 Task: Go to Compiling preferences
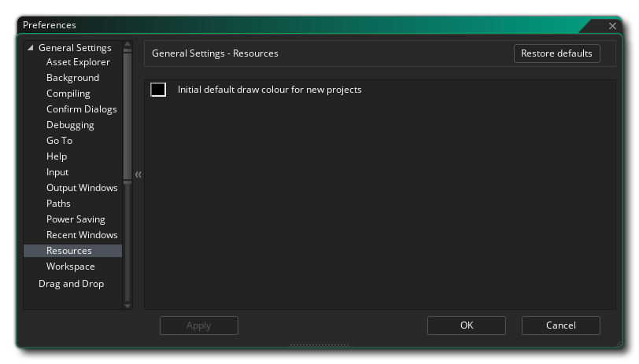pyautogui.click(x=68, y=94)
